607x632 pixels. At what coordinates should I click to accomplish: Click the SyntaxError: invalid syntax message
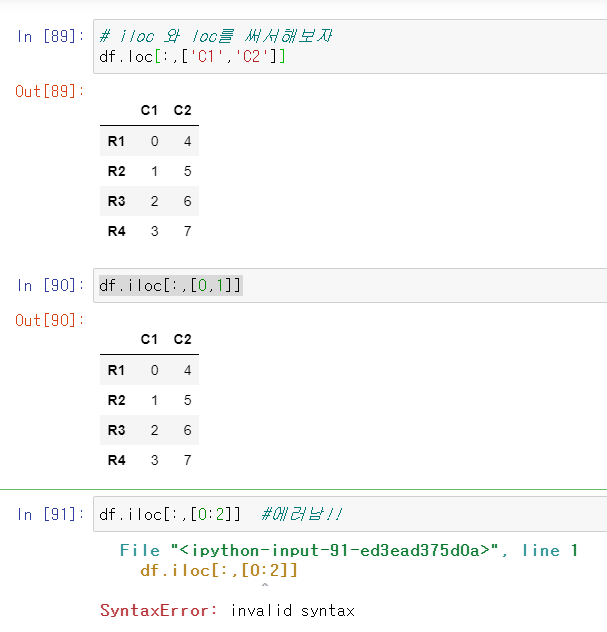point(228,611)
